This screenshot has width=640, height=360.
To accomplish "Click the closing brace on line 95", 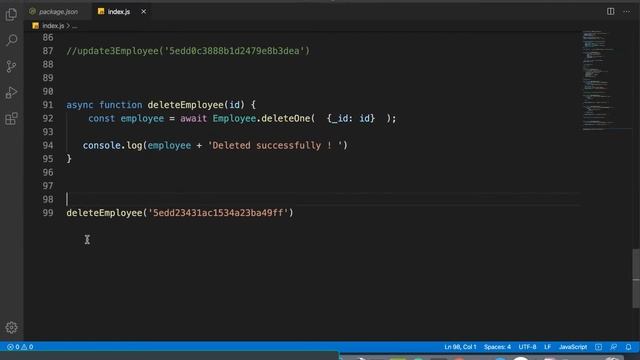I will (69, 159).
